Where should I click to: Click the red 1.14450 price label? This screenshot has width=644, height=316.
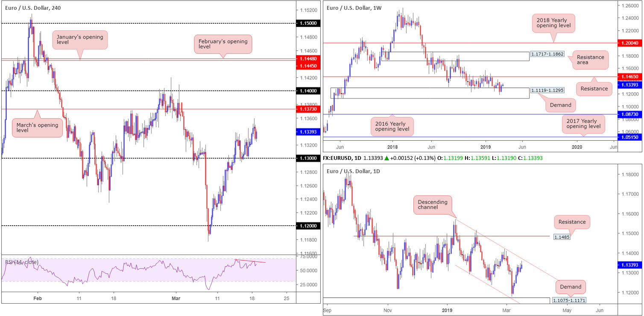[309, 66]
